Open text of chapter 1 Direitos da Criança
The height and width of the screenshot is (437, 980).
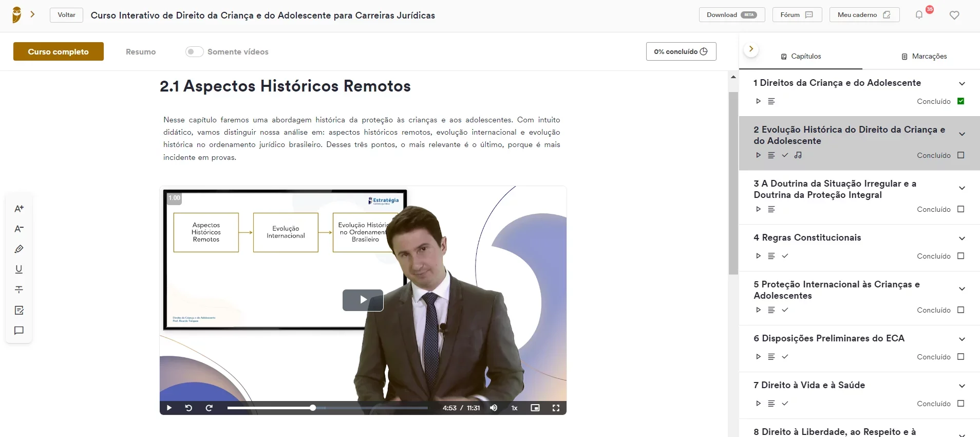[771, 101]
